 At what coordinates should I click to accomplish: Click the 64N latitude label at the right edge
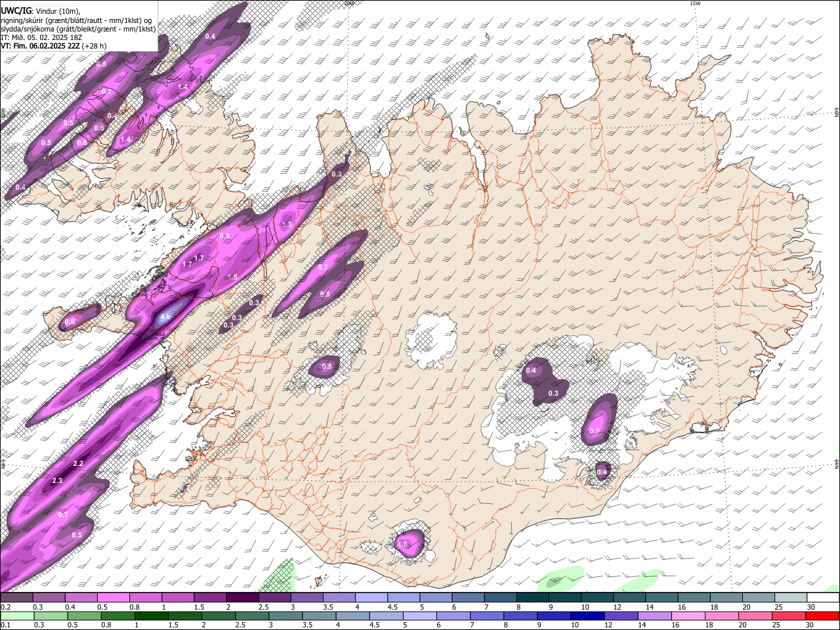(x=837, y=464)
